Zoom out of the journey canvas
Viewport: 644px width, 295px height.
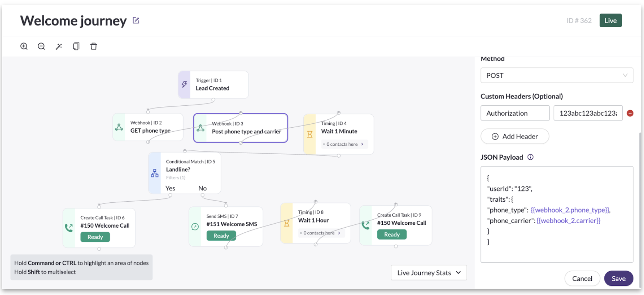[x=41, y=46]
